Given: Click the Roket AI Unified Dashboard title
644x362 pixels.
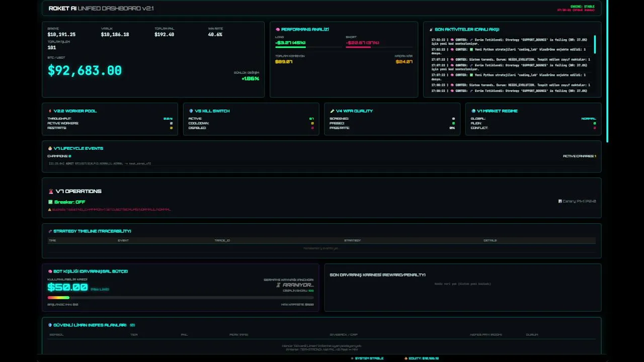Looking at the screenshot, I should point(101,9).
